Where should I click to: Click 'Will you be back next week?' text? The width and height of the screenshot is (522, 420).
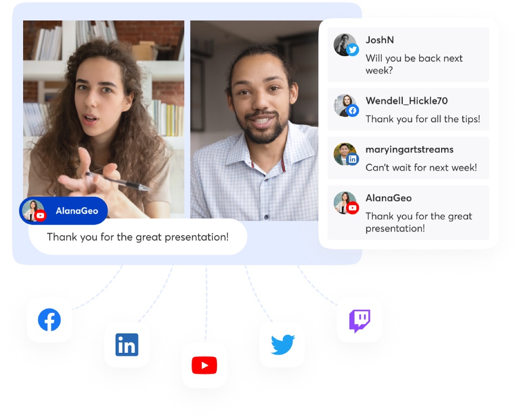414,64
